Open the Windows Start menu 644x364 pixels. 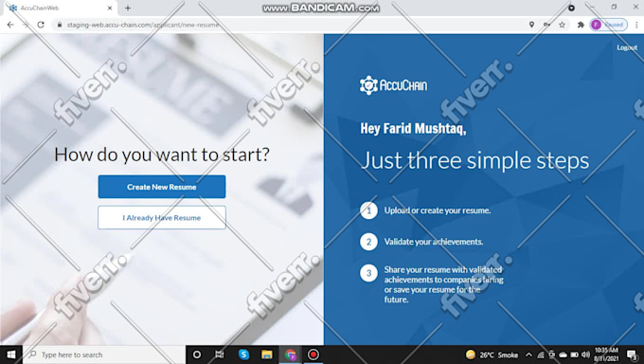(11, 355)
